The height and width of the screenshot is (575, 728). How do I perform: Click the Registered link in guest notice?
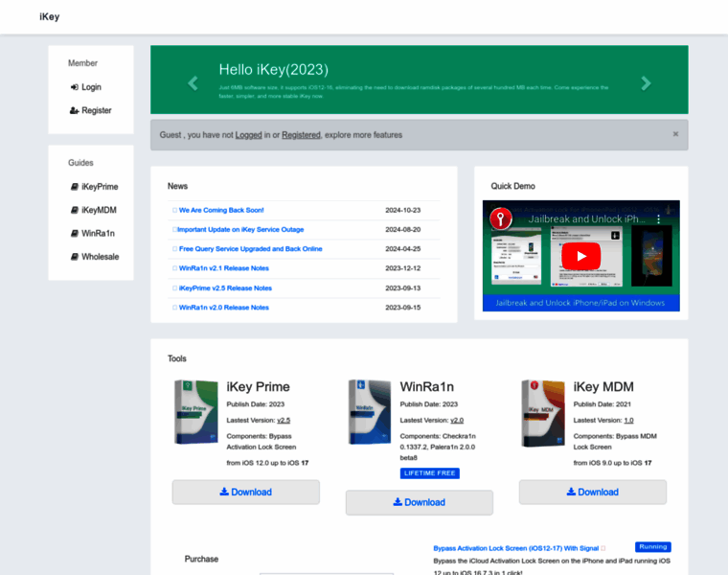click(x=301, y=135)
